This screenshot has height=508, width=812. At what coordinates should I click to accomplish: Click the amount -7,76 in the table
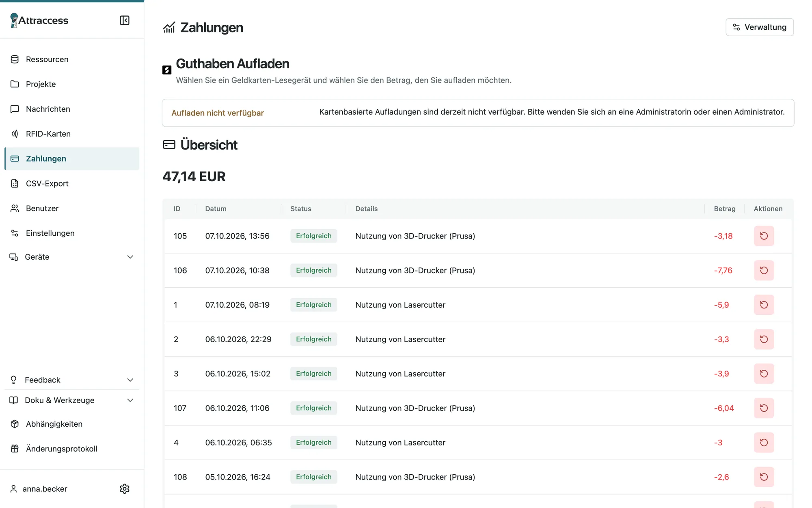point(723,270)
